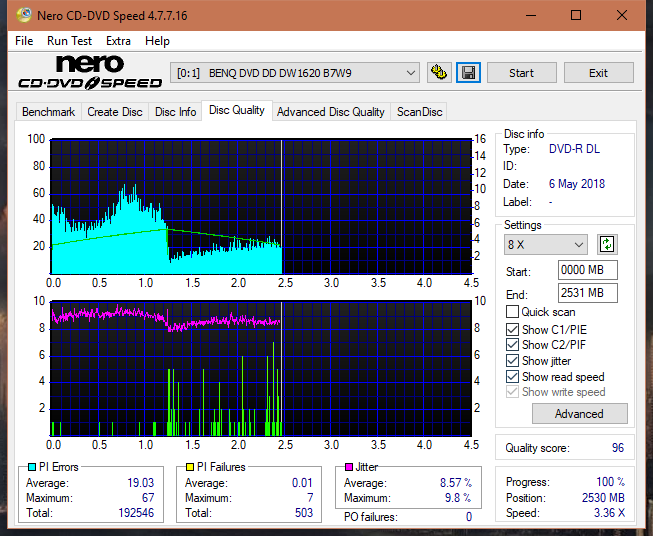The image size is (653, 536).
Task: Click jitter maximum 9.8 %
Action: tap(458, 498)
